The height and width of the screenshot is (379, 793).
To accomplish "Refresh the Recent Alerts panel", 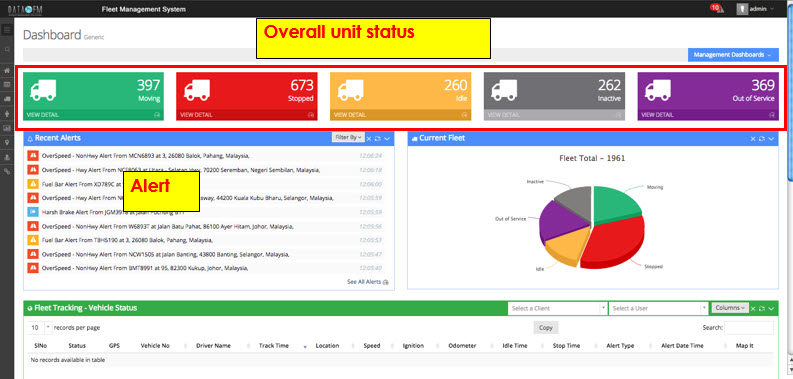I will click(x=378, y=138).
